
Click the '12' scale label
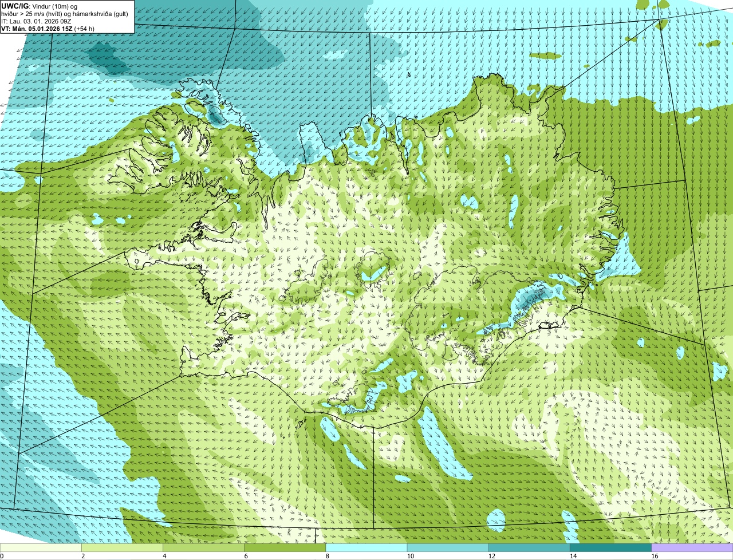(491, 556)
